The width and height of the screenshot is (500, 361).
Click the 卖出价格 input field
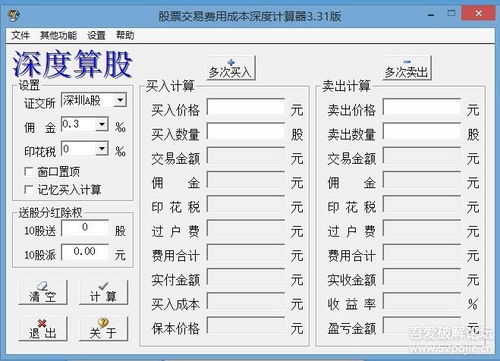click(x=422, y=107)
